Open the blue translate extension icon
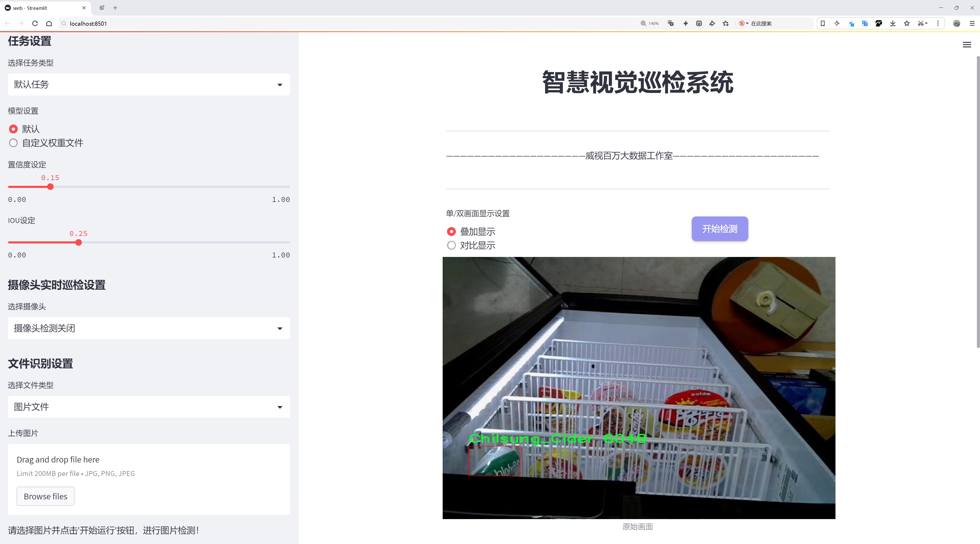Viewport: 980px width, 544px height. click(x=865, y=23)
